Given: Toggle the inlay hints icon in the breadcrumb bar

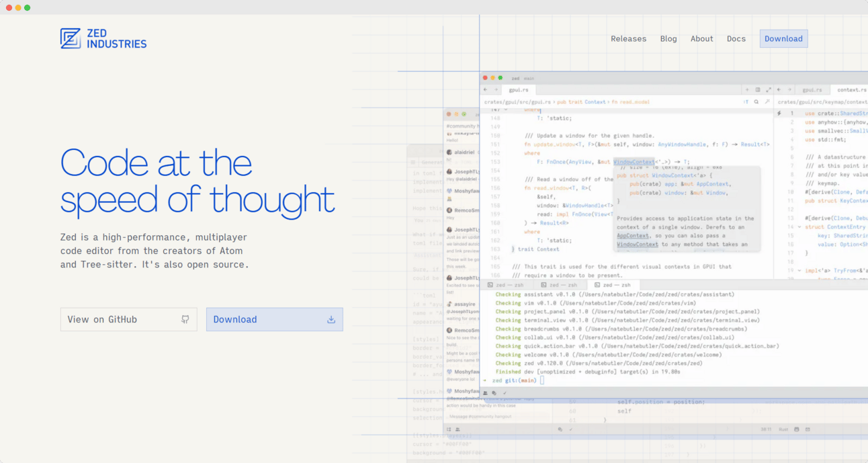Looking at the screenshot, I should point(746,102).
